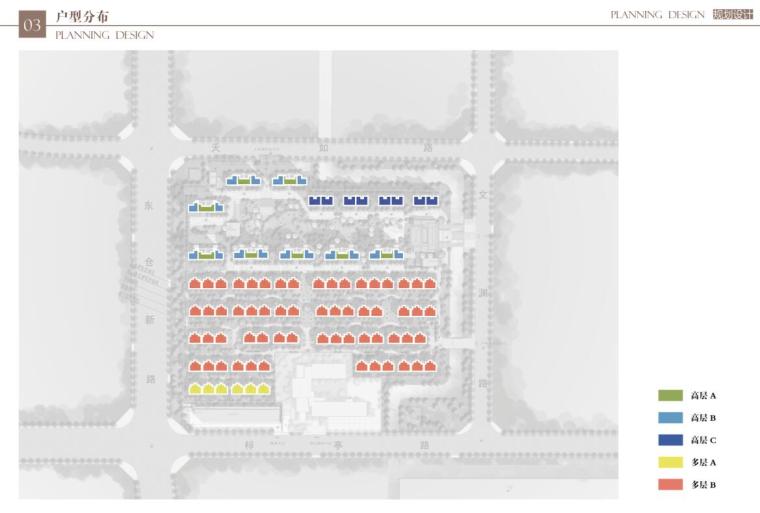The image size is (760, 513).
Task: Click the 规划设计 badge in the header
Action: pyautogui.click(x=733, y=15)
